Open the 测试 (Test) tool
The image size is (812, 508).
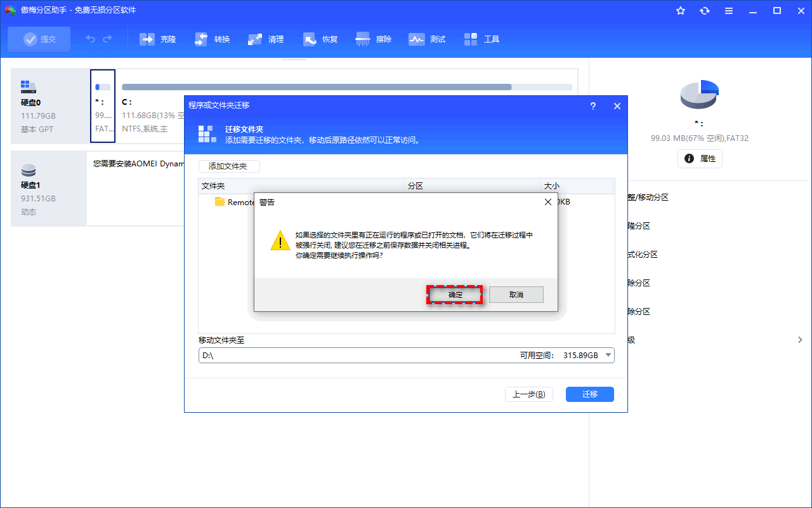426,39
